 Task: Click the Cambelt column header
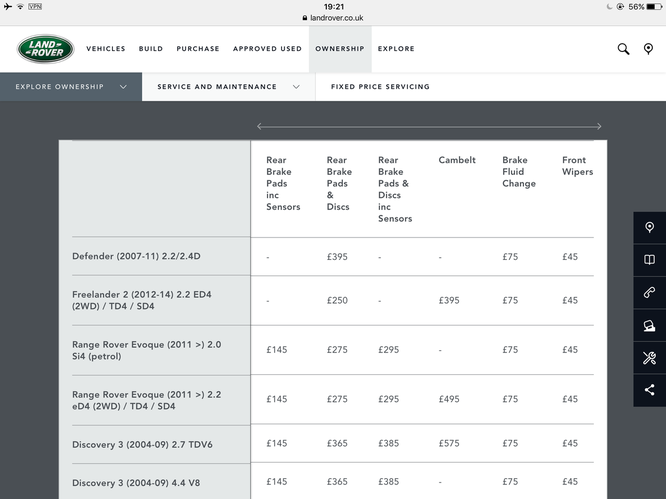tap(457, 160)
